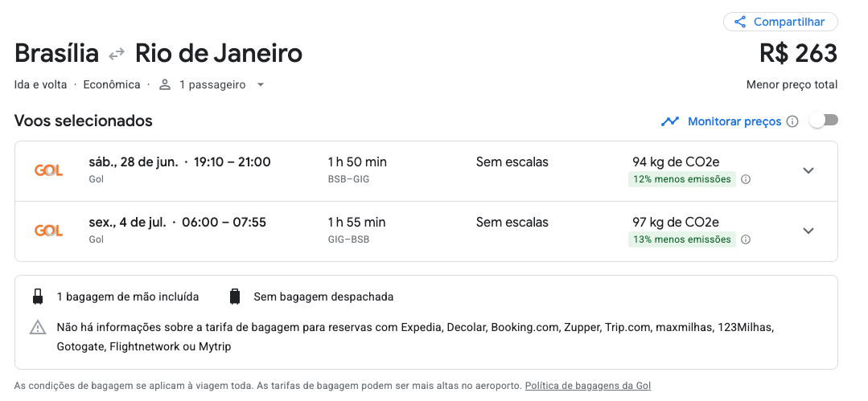Click the GOL logo of the 4 de jul. flight
This screenshot has height=401, width=868.
pos(48,231)
